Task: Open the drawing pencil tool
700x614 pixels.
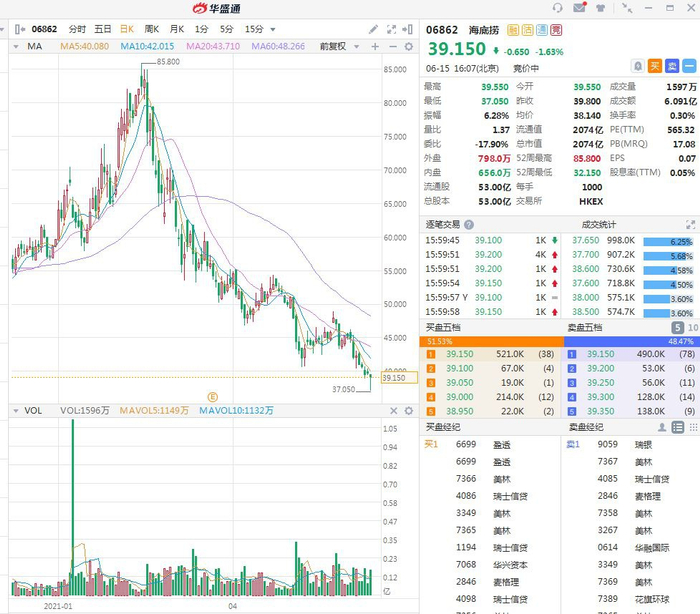Action: (373, 29)
